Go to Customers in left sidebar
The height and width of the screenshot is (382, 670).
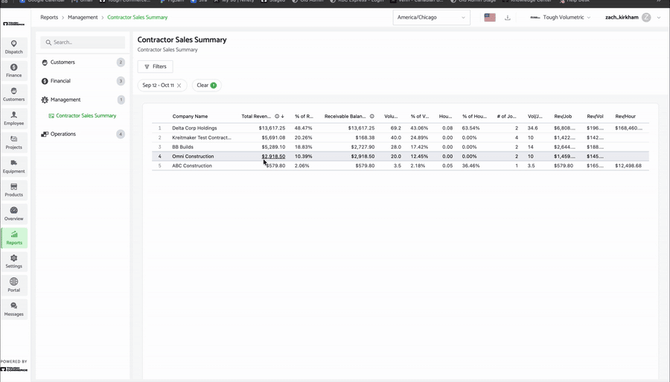pyautogui.click(x=14, y=94)
